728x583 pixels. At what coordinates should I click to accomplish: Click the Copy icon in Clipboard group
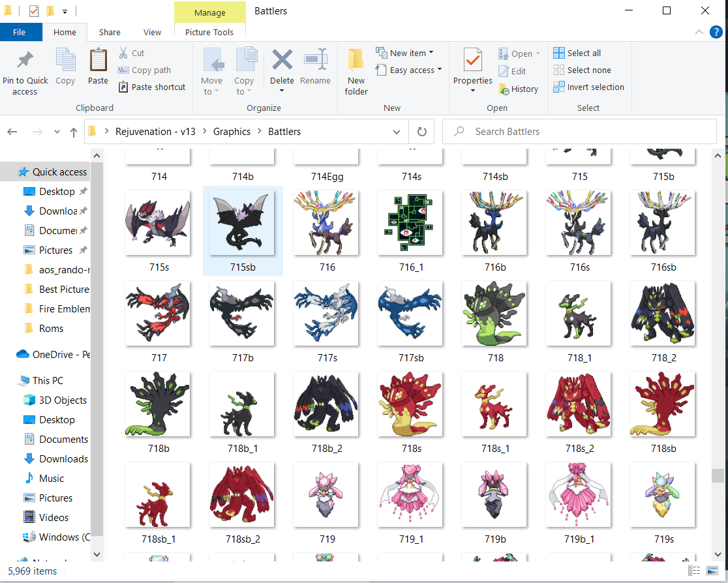[x=65, y=60]
